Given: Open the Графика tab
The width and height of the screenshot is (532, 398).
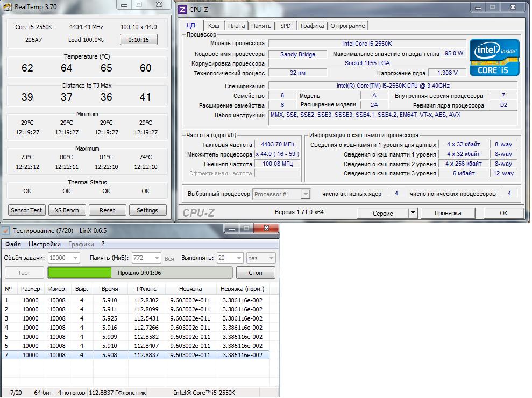Looking at the screenshot, I should 312,26.
